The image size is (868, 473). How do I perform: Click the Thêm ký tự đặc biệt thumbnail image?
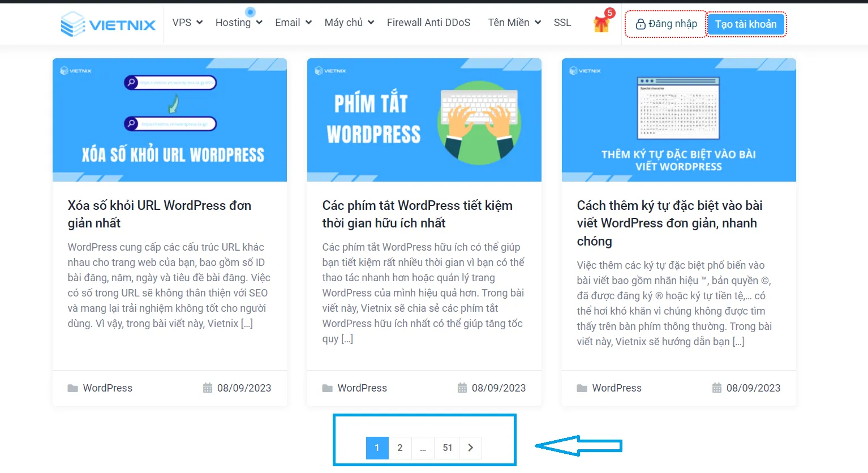pos(679,120)
